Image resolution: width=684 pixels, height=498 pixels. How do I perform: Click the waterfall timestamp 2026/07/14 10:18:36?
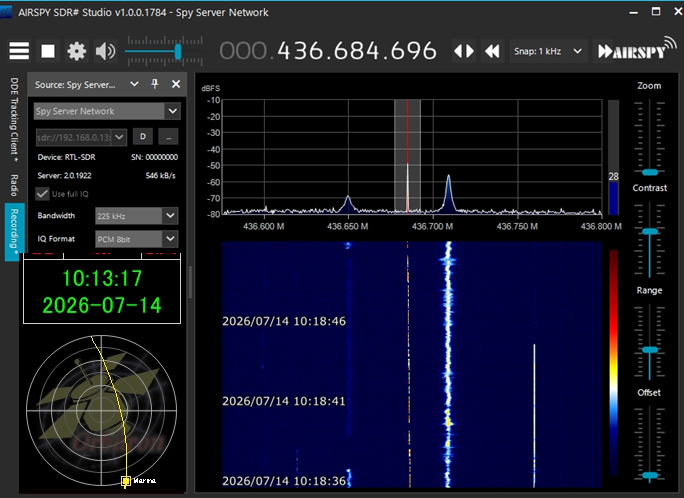click(x=284, y=481)
